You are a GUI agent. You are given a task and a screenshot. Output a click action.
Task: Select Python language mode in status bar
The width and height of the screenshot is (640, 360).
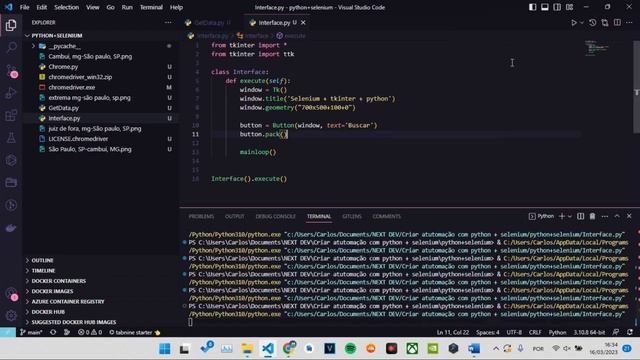[557, 332]
